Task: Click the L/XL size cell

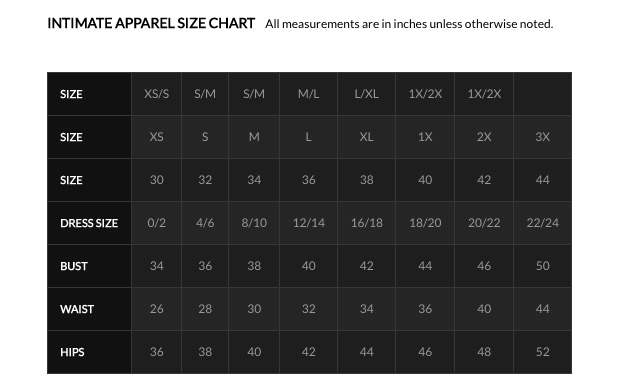Action: tap(366, 94)
